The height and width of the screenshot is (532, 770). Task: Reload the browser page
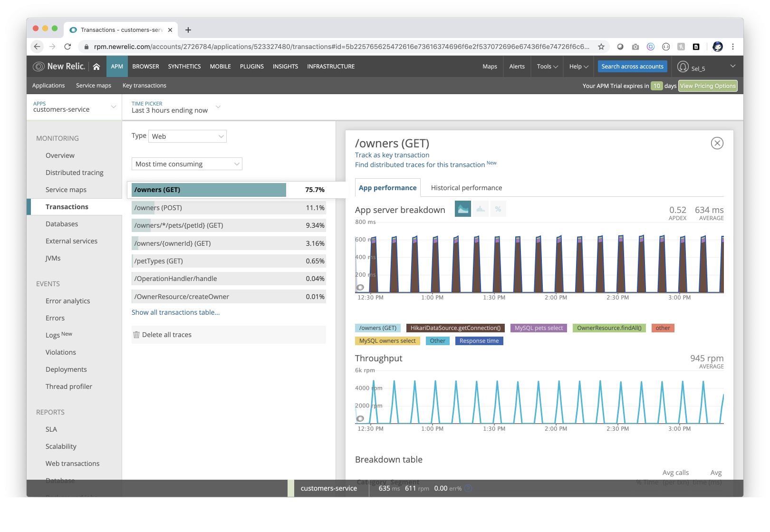67,47
